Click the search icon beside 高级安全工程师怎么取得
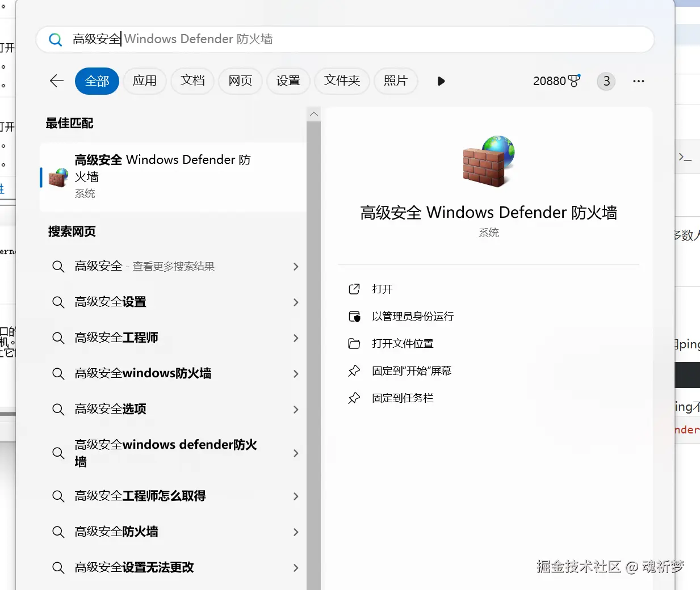Image resolution: width=700 pixels, height=590 pixels. tap(58, 496)
